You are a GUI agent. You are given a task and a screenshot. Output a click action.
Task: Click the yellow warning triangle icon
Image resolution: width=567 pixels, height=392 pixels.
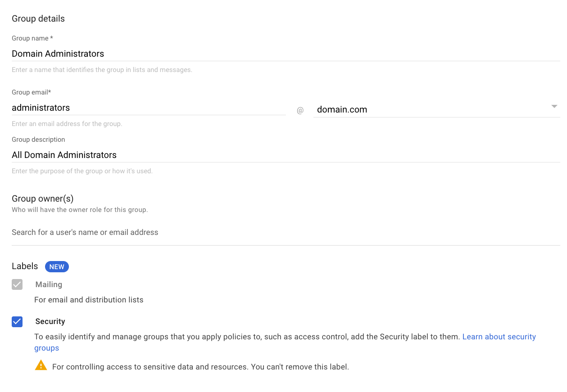[41, 365]
